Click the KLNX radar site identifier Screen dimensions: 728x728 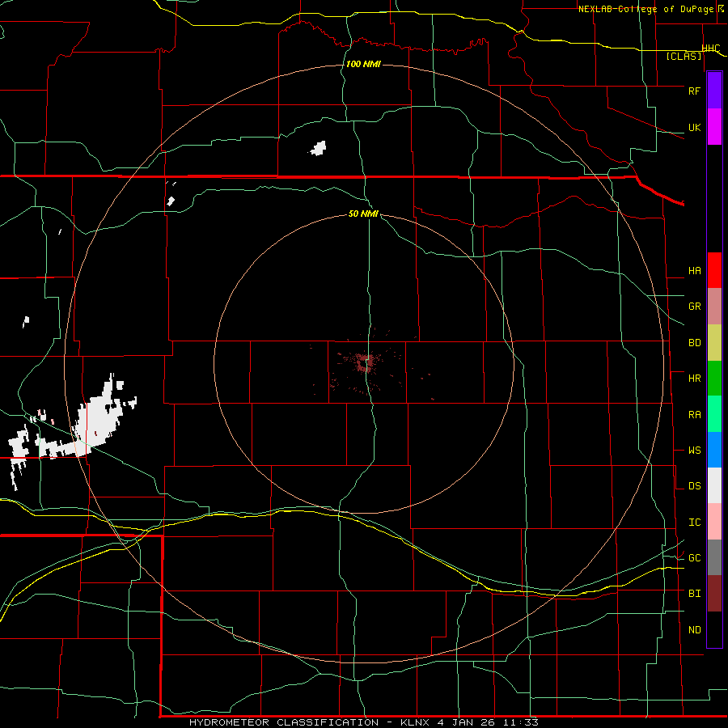pyautogui.click(x=416, y=722)
